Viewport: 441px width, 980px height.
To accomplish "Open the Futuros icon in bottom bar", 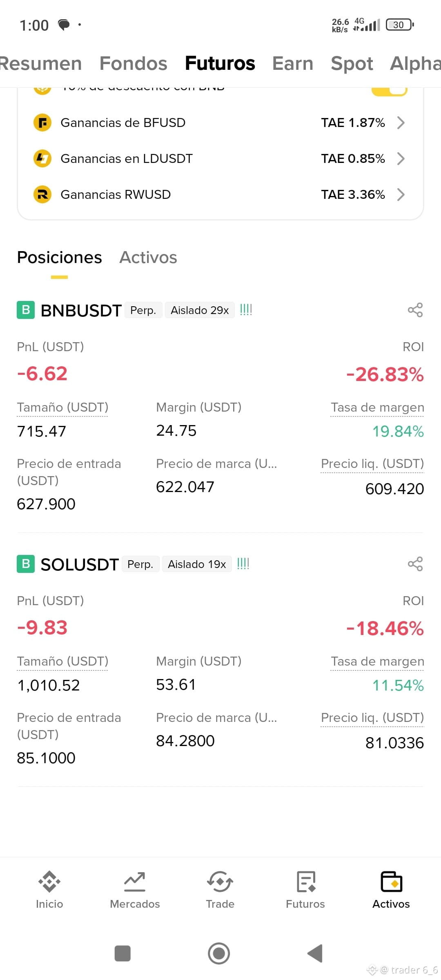I will [306, 882].
